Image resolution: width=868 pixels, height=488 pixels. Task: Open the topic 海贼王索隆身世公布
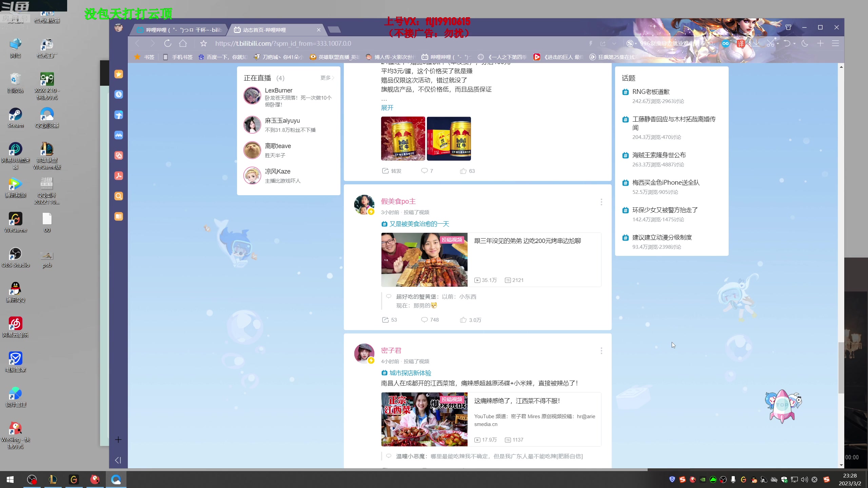[659, 155]
